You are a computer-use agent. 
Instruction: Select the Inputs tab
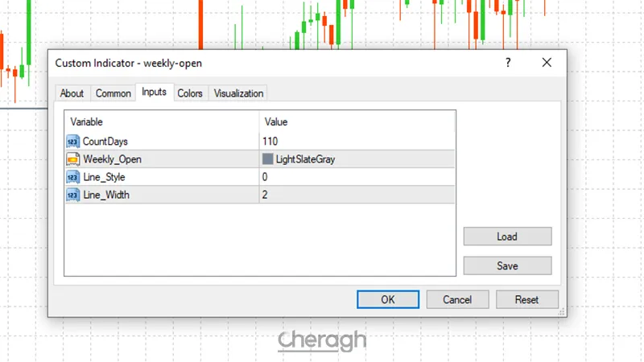click(x=154, y=93)
